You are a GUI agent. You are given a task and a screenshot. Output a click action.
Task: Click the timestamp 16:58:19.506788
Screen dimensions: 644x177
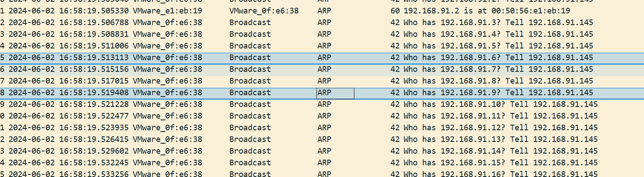tap(94, 23)
